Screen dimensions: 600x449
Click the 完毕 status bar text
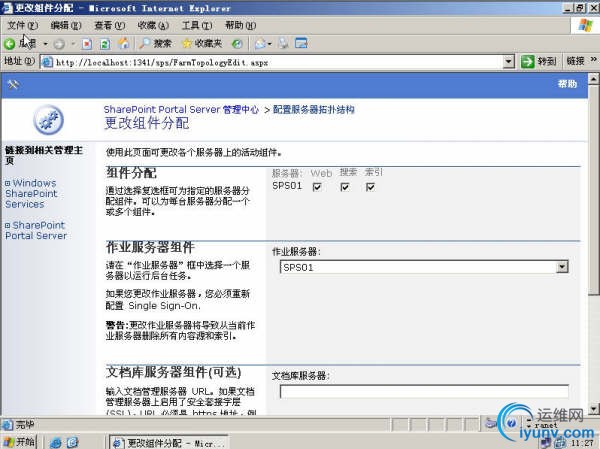[x=25, y=424]
